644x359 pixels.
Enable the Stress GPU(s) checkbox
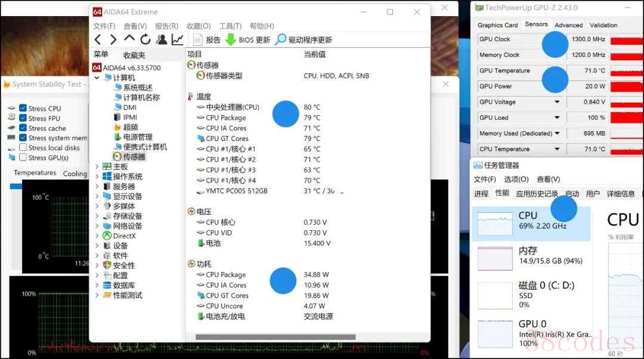coord(23,157)
